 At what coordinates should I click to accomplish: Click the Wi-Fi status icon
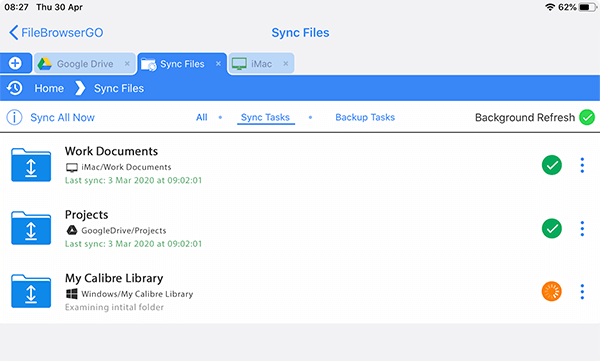coord(550,7)
